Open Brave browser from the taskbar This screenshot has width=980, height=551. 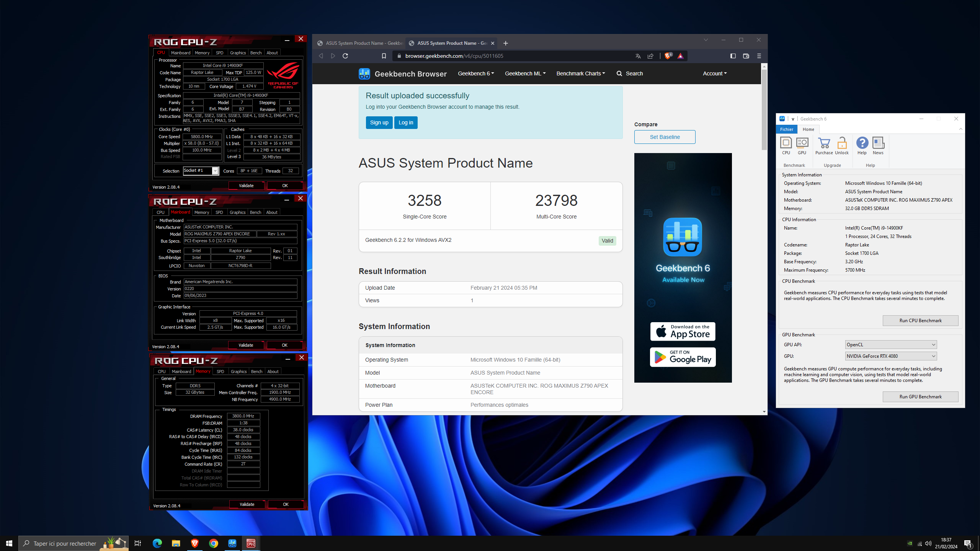pyautogui.click(x=195, y=543)
